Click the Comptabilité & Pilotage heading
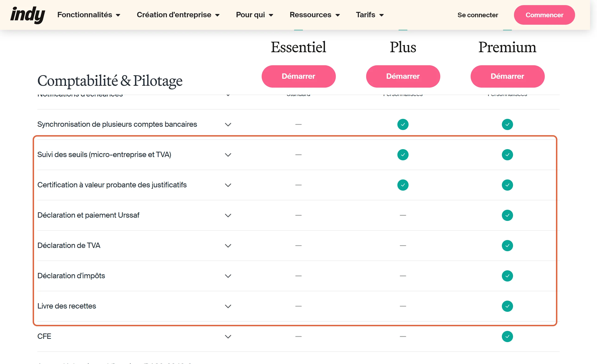 point(110,81)
